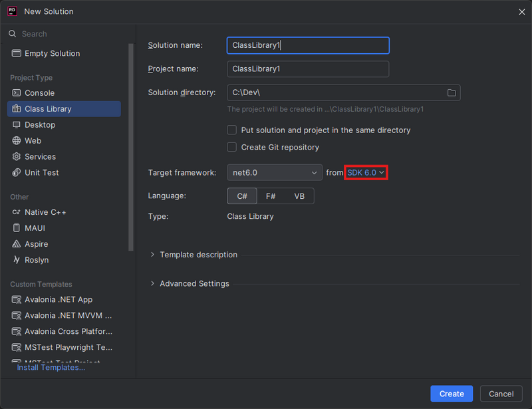
Task: Click the 'project will be created in' hint text
Action: coord(325,109)
